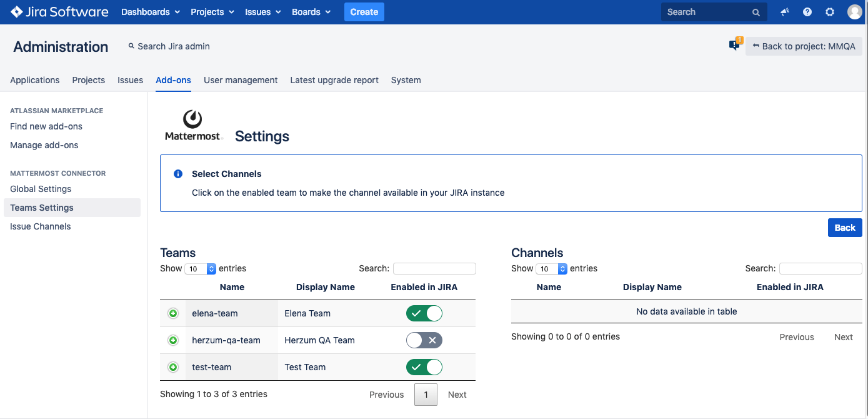Click the Create button in the header
868x419 pixels.
[x=364, y=12]
